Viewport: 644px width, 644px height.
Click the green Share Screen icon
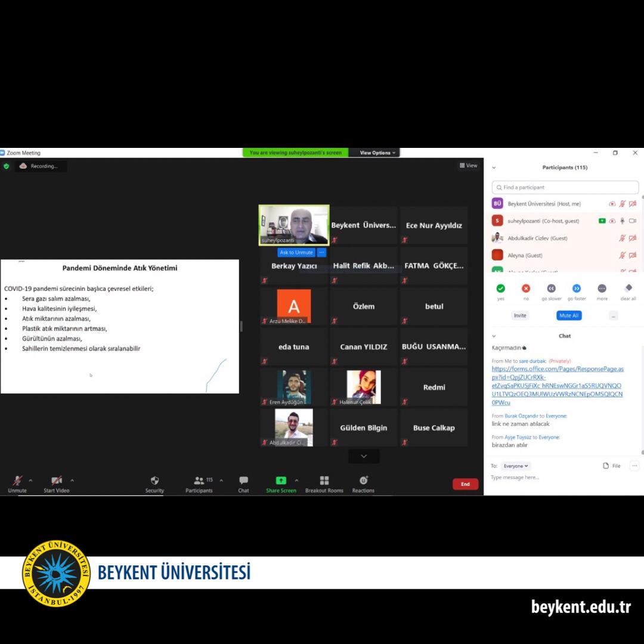281,480
